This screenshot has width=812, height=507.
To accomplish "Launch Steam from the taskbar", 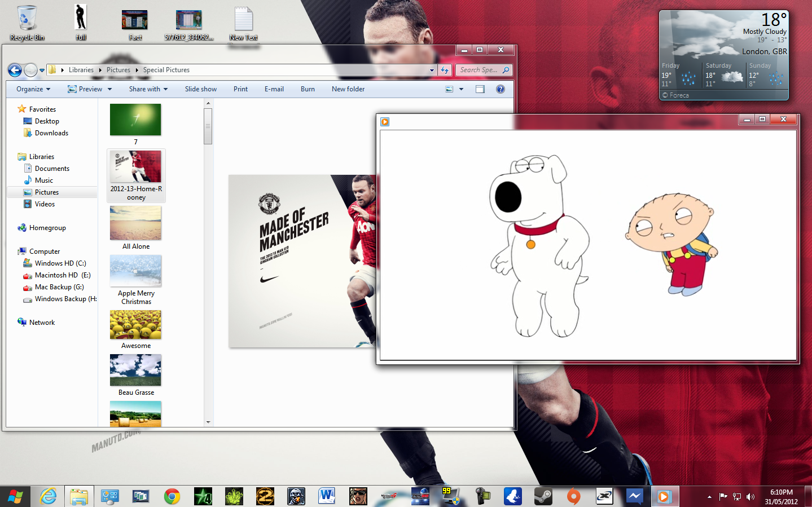I will coord(543,496).
